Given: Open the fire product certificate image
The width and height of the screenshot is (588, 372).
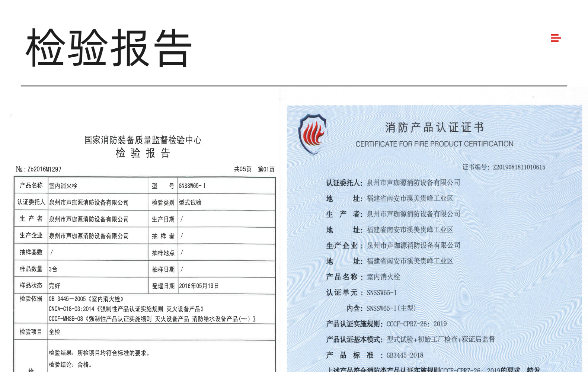Looking at the screenshot, I should click(434, 238).
